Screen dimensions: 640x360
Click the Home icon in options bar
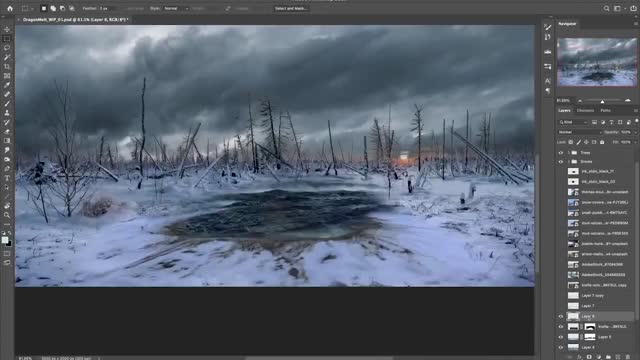coord(10,8)
